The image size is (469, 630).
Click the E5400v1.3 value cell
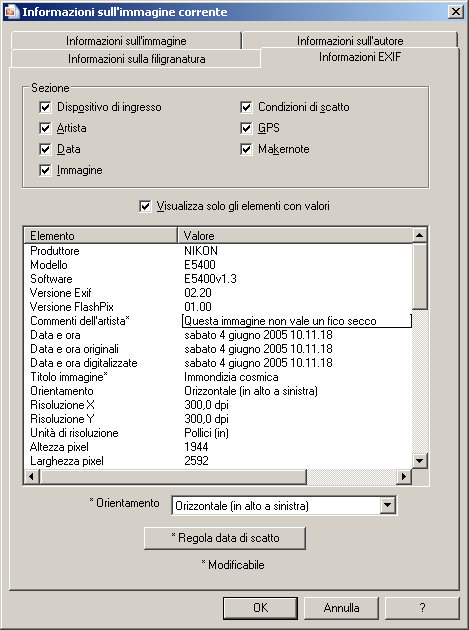tap(210, 279)
